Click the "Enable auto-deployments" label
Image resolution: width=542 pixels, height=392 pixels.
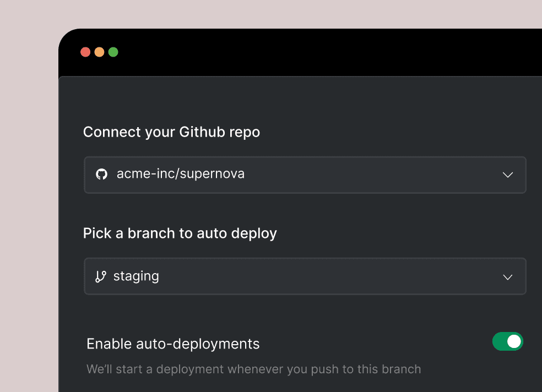173,344
